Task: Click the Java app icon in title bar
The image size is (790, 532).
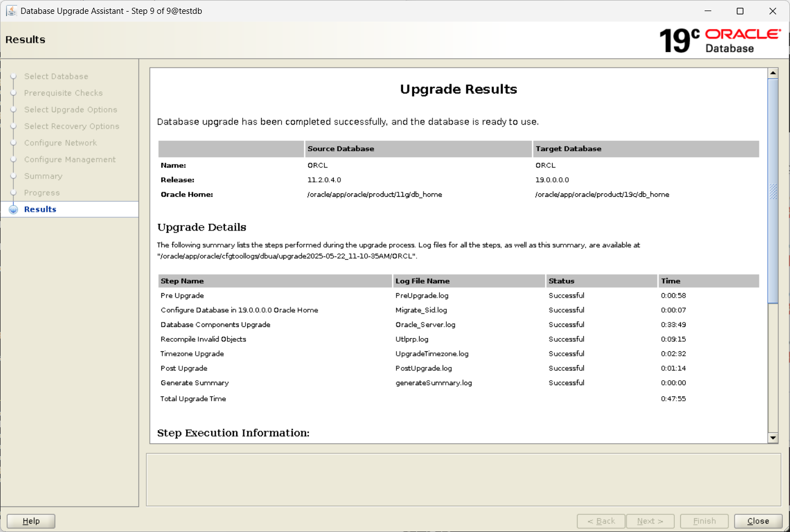Action: (11, 11)
